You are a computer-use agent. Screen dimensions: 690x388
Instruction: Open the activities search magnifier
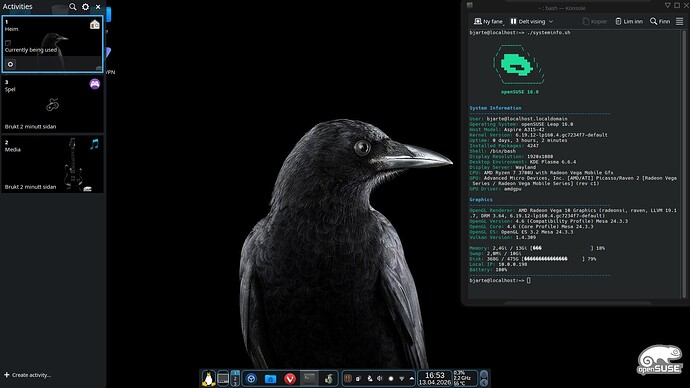(73, 7)
